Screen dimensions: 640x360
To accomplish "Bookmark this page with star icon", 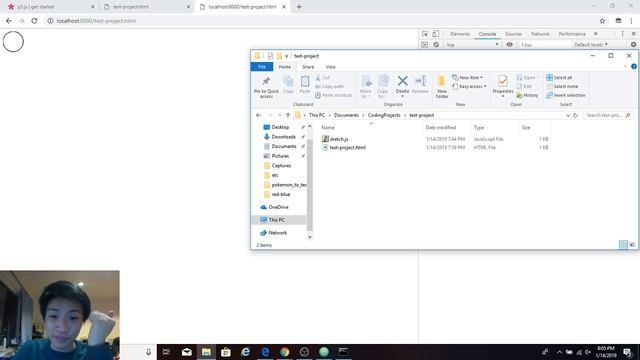I will pyautogui.click(x=602, y=21).
